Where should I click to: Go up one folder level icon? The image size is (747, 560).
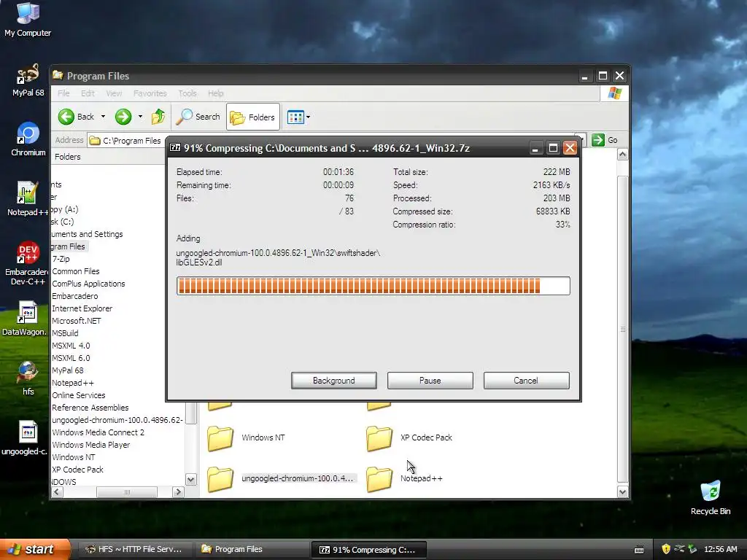[x=158, y=117]
